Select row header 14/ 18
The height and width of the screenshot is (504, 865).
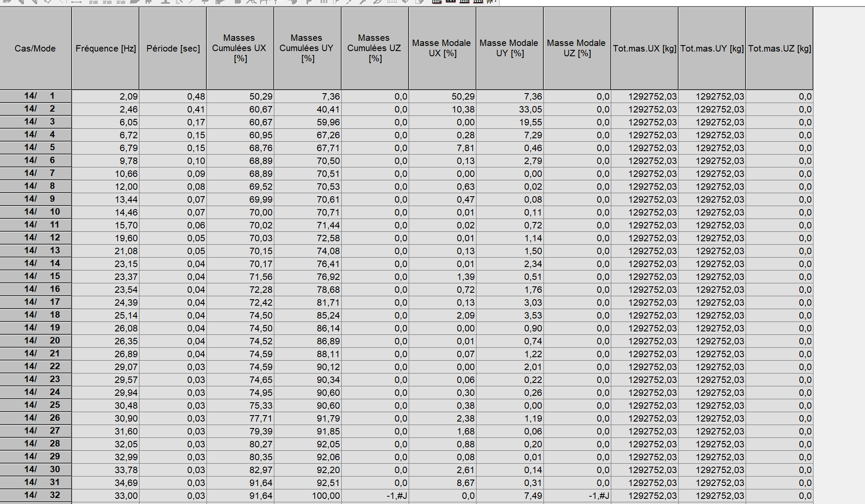[x=36, y=315]
